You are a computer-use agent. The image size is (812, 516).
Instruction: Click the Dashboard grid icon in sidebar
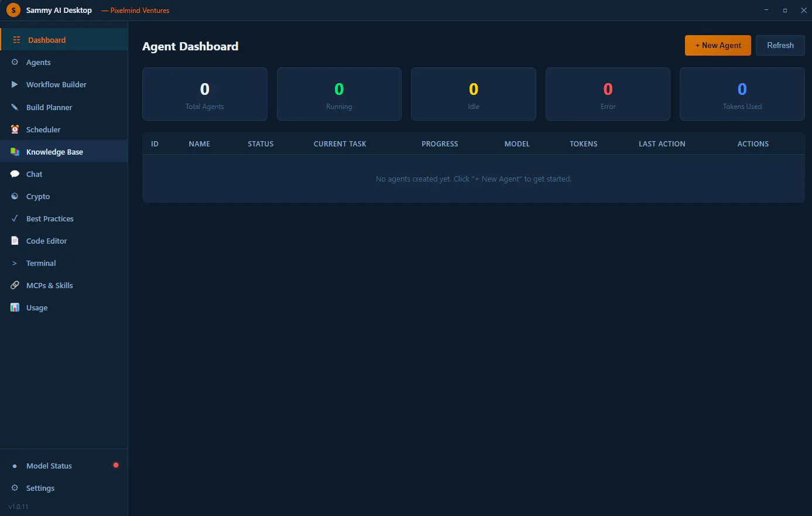pos(16,40)
